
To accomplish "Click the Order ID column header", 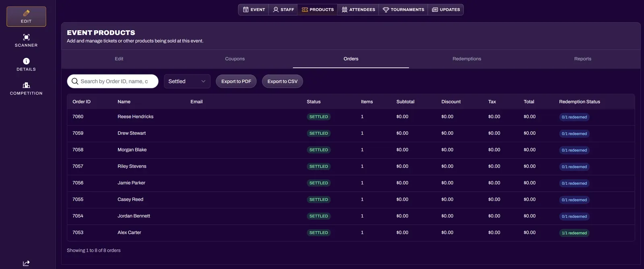I will click(x=82, y=102).
